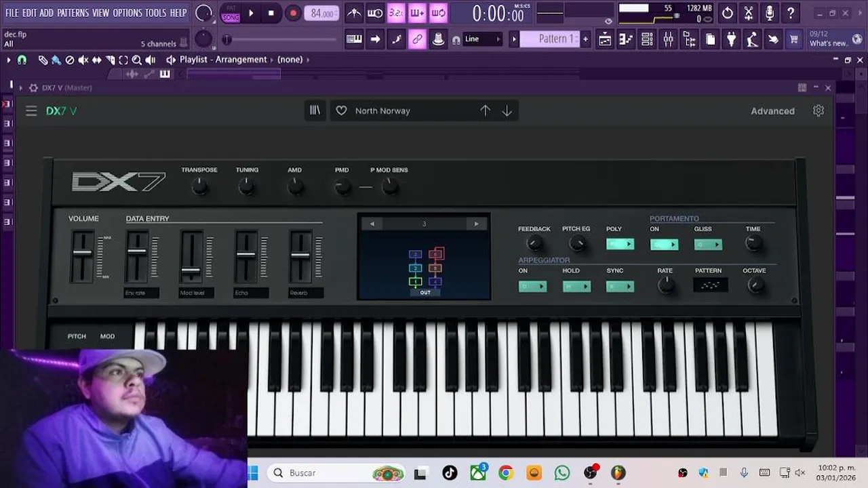This screenshot has width=868, height=488.
Task: Go to the next algorithm with right arrow
Action: [476, 224]
